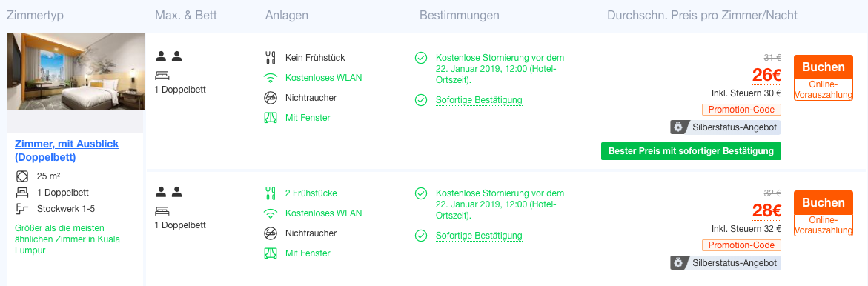This screenshot has width=868, height=286.
Task: Open the Zimmer, mit Ausblick (Doppelbett) link
Action: point(67,150)
